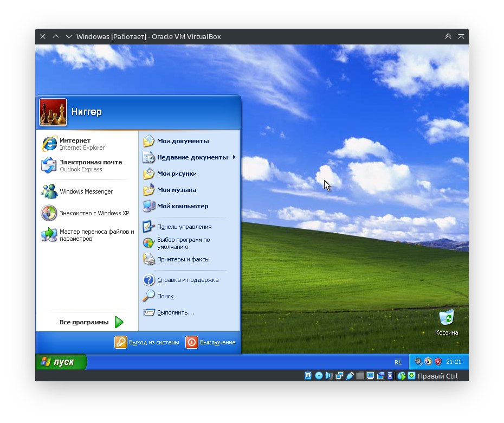Viewport: 504px width, 423px height.
Task: Click Выход из системы button
Action: click(x=147, y=342)
